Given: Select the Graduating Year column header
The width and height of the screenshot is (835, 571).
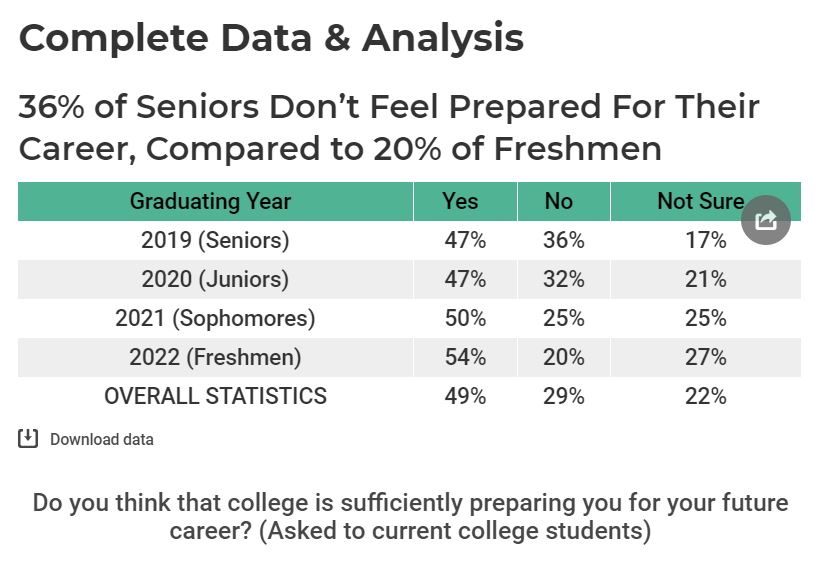Looking at the screenshot, I should pos(210,201).
